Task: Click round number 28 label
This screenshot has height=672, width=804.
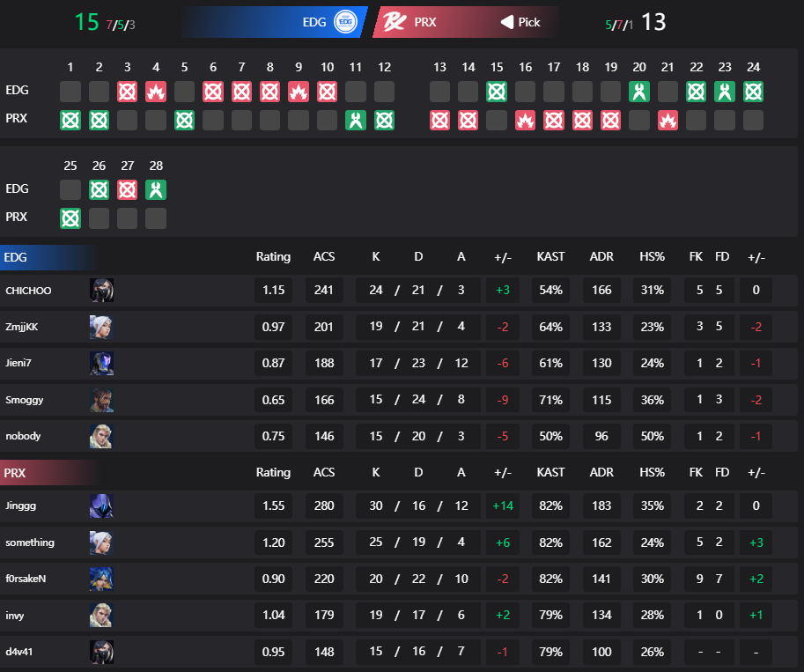Action: click(x=156, y=166)
